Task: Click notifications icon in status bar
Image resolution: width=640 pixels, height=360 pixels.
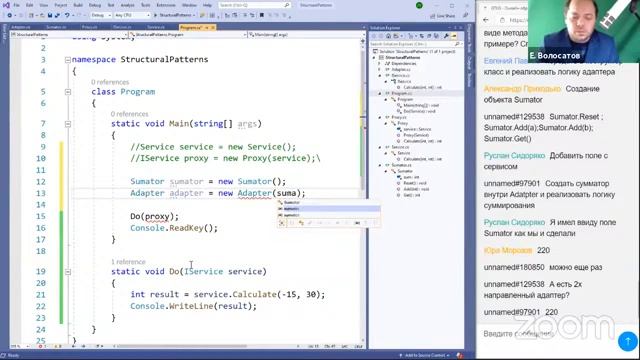Action: point(460,356)
